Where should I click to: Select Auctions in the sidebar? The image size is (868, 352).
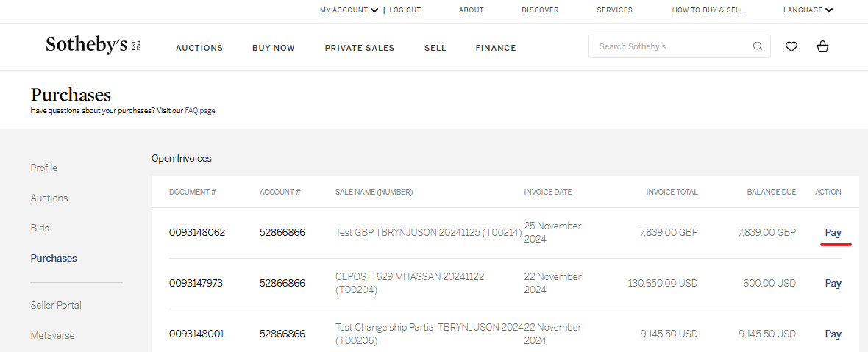[x=49, y=198]
